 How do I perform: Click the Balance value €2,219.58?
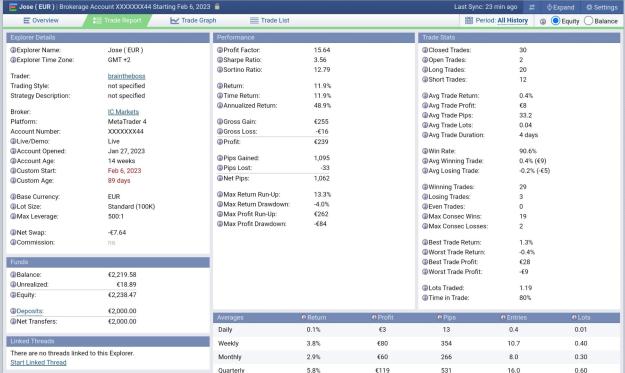(x=122, y=275)
